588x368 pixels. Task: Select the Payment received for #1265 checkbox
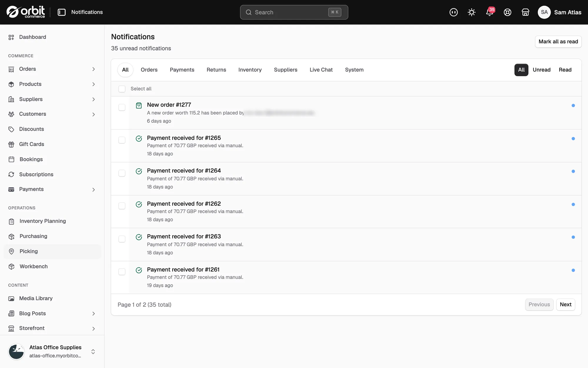122,140
